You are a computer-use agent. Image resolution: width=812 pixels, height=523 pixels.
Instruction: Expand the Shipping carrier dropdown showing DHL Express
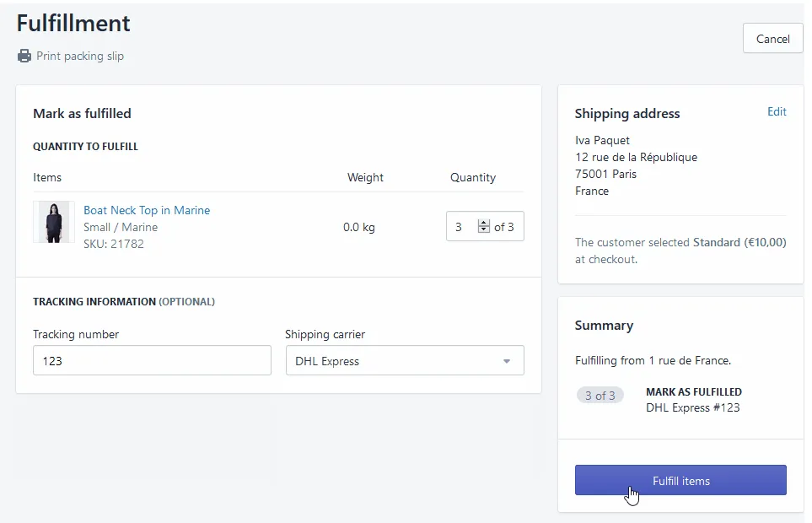pos(405,360)
